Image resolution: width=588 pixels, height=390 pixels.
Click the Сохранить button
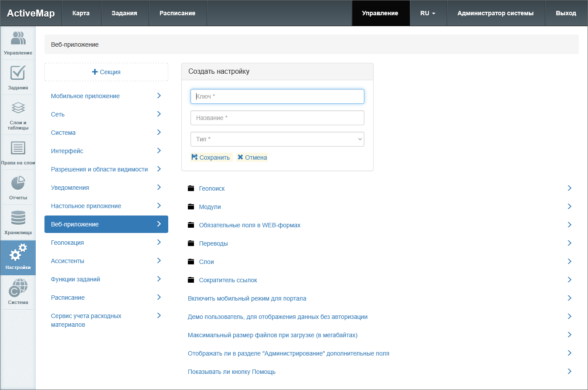pyautogui.click(x=211, y=157)
